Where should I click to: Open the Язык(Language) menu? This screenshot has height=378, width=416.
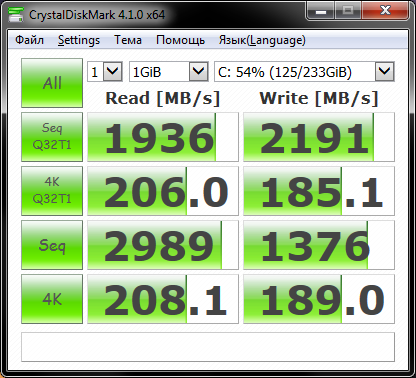(x=262, y=40)
